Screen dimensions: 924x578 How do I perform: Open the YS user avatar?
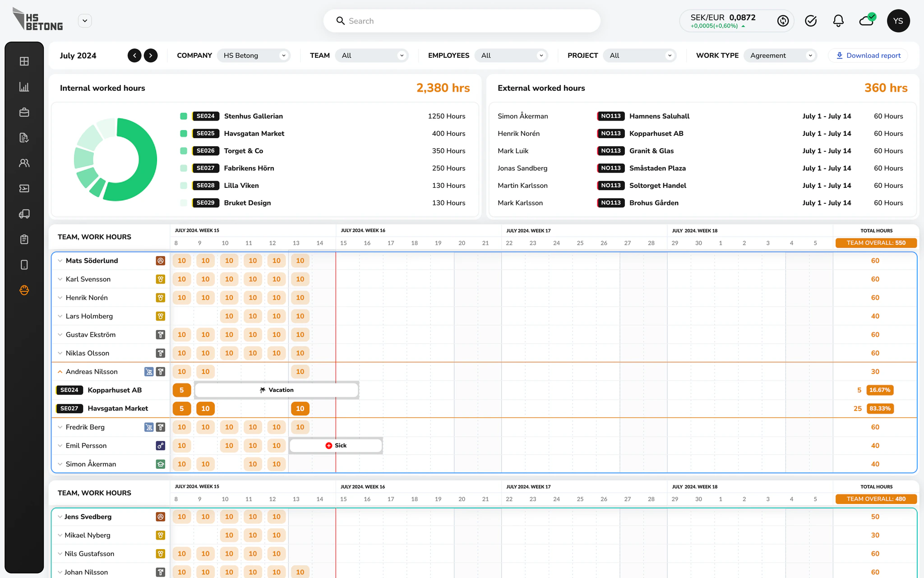pos(898,21)
